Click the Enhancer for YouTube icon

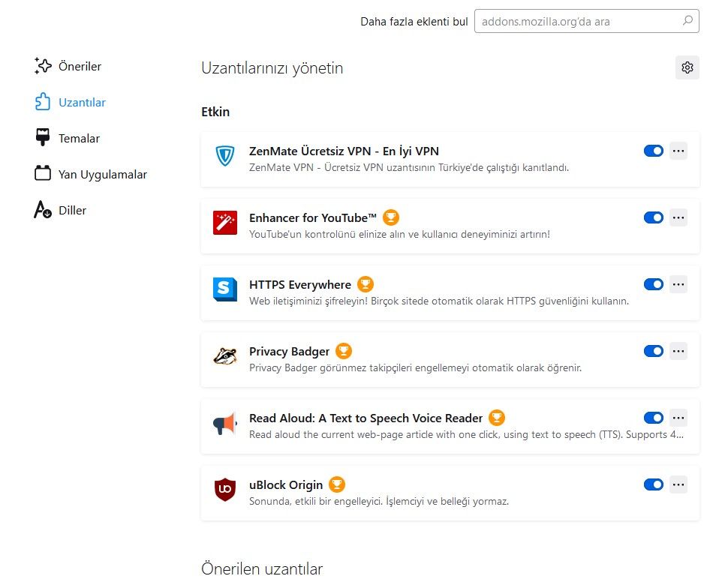click(225, 223)
